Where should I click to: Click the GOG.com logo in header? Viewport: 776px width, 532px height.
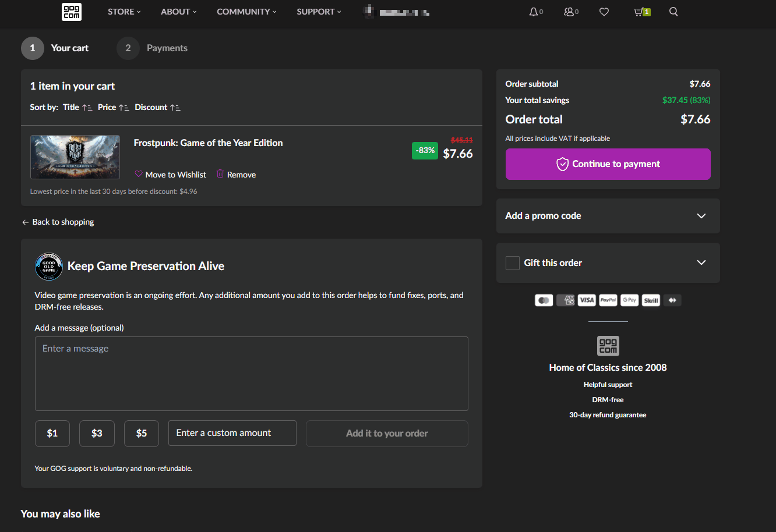(x=71, y=12)
